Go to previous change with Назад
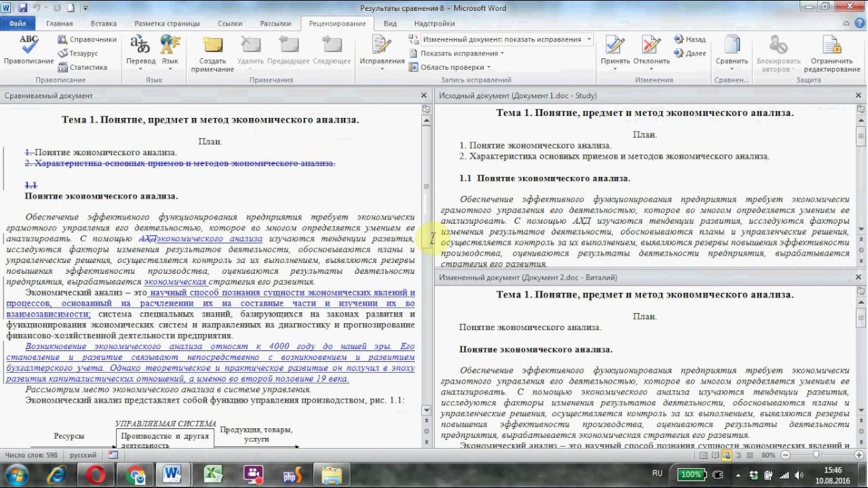Viewport: 868px width, 488px height. [690, 39]
